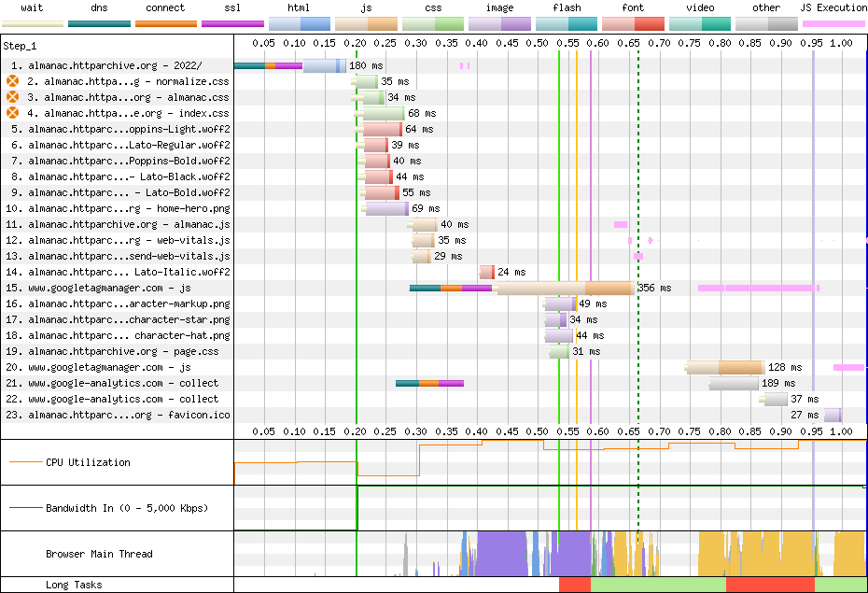Pick the connect legend color swatch

166,23
